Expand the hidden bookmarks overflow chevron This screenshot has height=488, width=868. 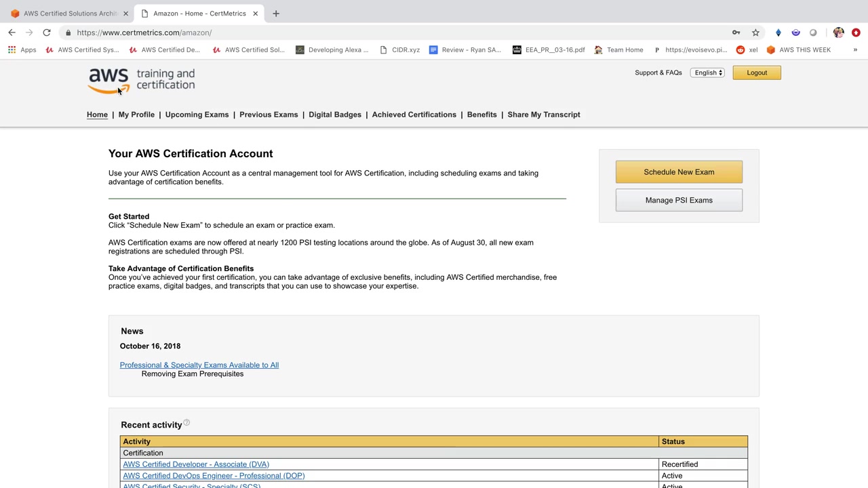[x=855, y=49]
